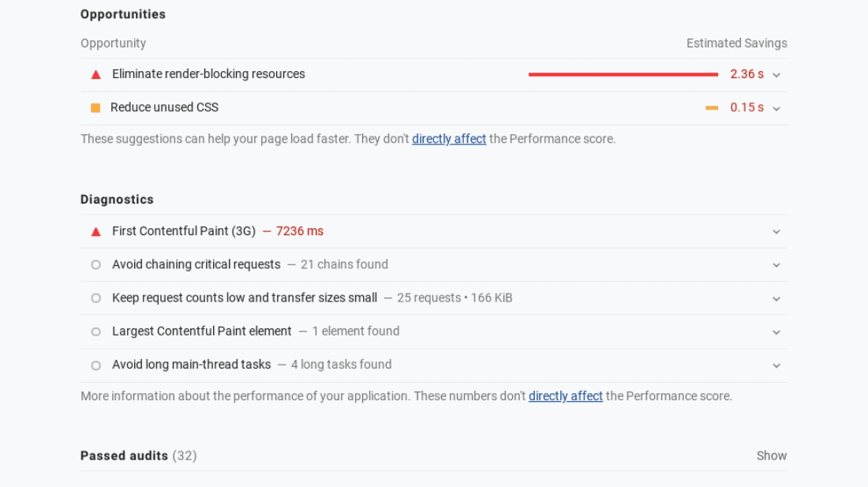868x487 pixels.
Task: Expand the Largest Contentful Paint element diagnostic
Action: 776,332
